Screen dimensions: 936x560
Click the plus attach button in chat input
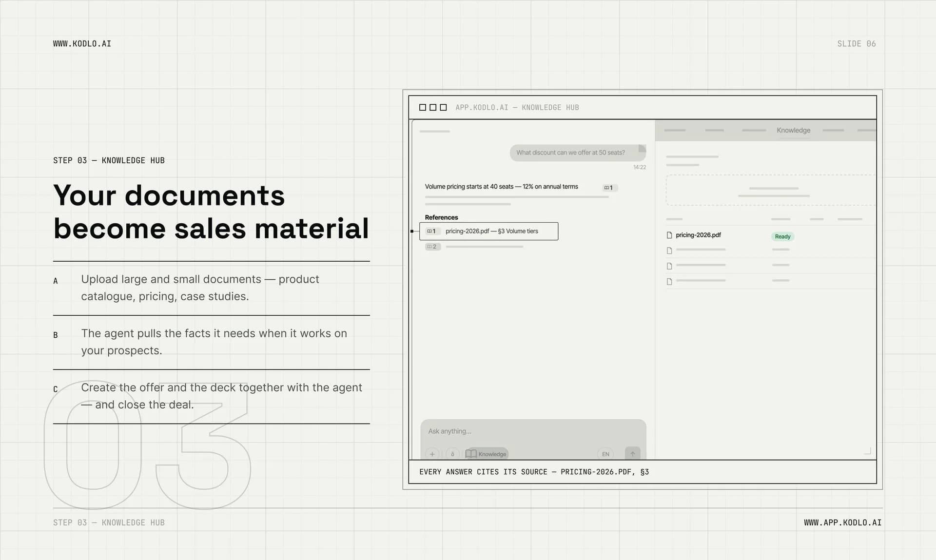pyautogui.click(x=432, y=454)
